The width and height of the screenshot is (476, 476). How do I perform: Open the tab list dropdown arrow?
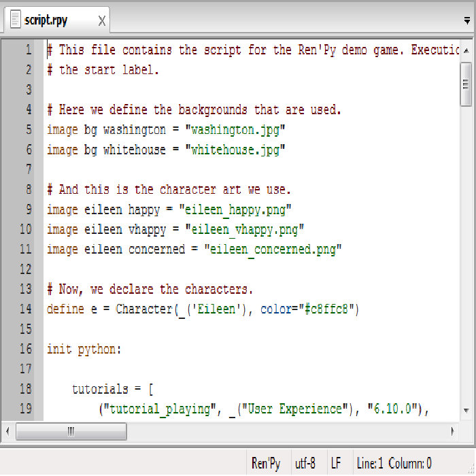tap(467, 21)
